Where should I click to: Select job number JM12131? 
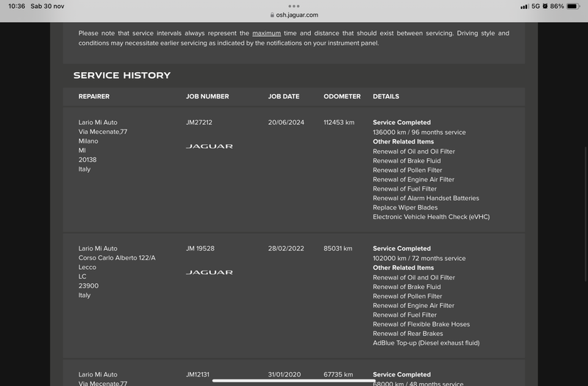click(197, 374)
